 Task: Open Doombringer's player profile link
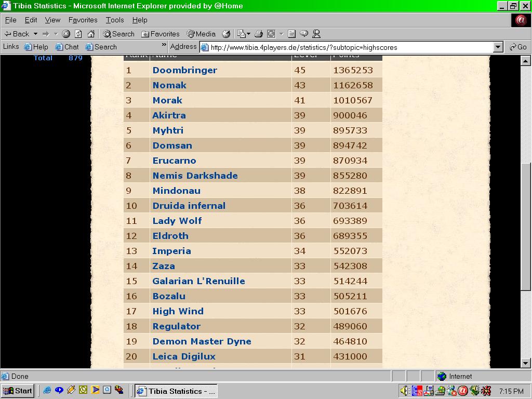tap(184, 70)
